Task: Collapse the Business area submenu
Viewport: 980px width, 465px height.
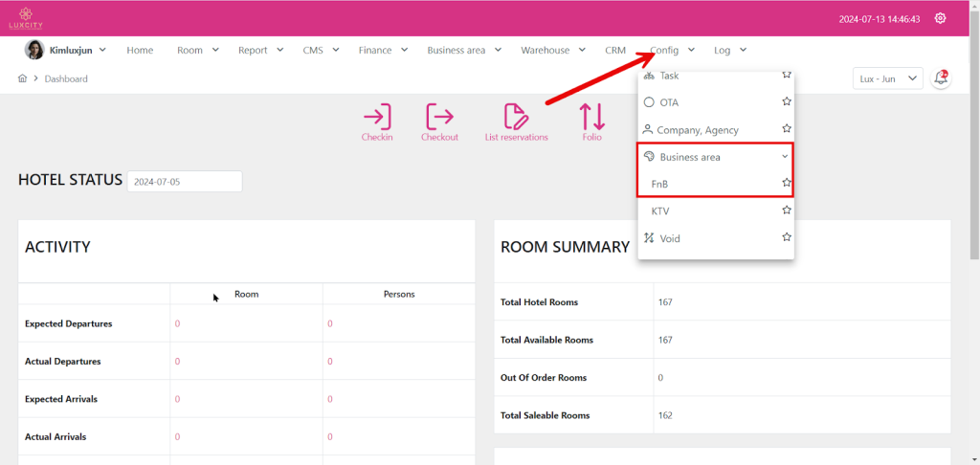Action: coord(785,157)
